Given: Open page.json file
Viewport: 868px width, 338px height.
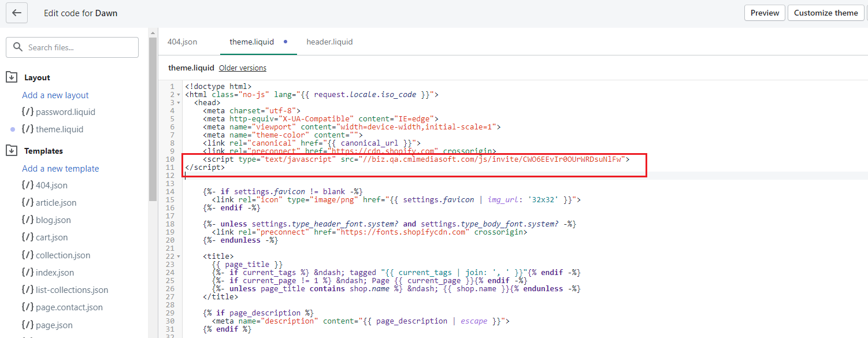Looking at the screenshot, I should [x=54, y=325].
